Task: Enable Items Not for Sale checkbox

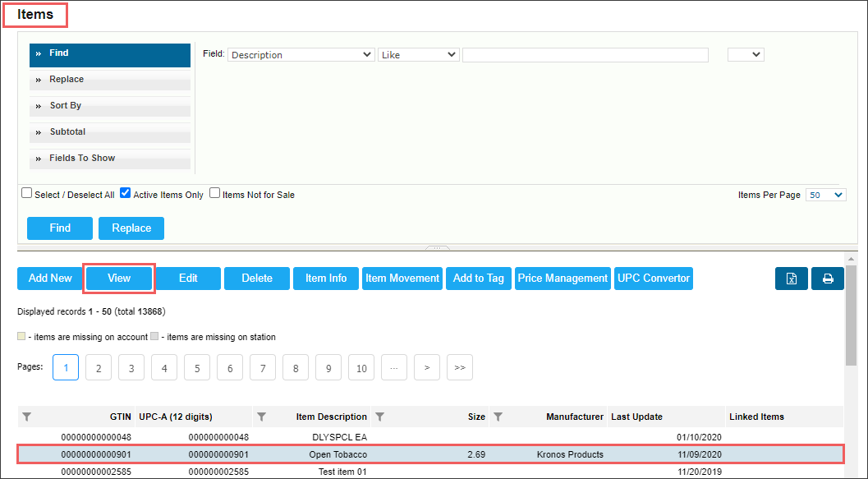Action: tap(215, 194)
